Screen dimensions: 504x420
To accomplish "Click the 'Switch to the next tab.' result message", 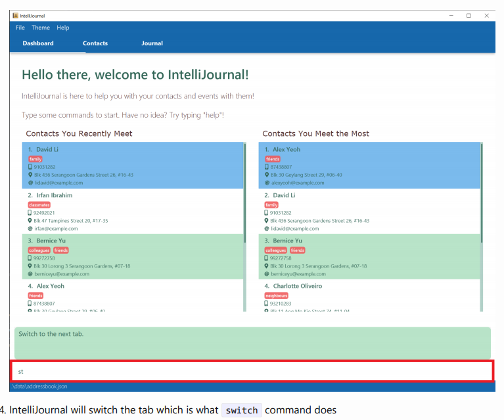I will (x=51, y=334).
